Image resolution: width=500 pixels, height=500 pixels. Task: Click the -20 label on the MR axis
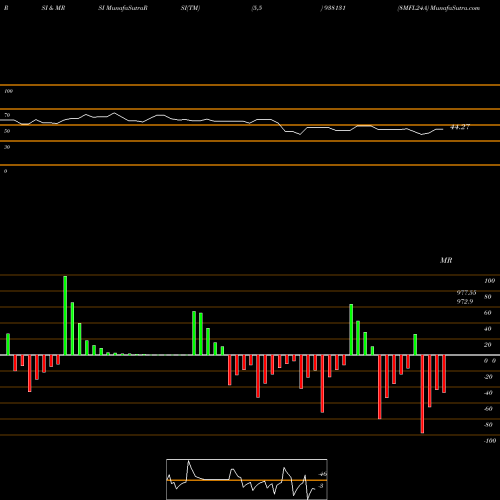click(488, 377)
